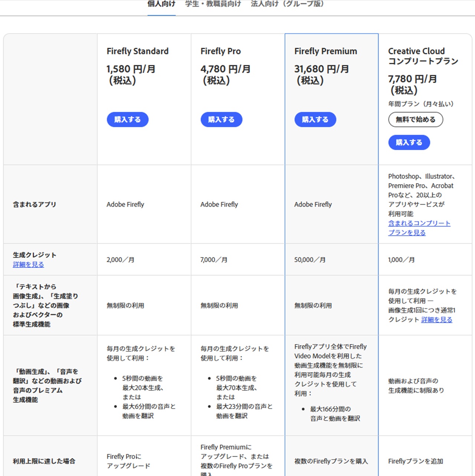Click the 2,000/月 credit value
The height and width of the screenshot is (476, 475).
pos(120,260)
